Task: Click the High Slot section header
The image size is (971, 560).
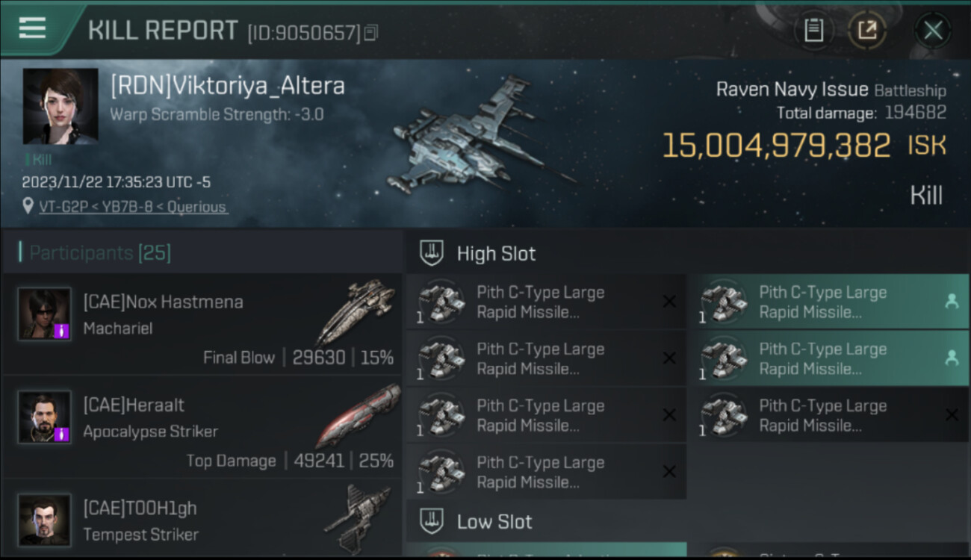Action: 496,254
